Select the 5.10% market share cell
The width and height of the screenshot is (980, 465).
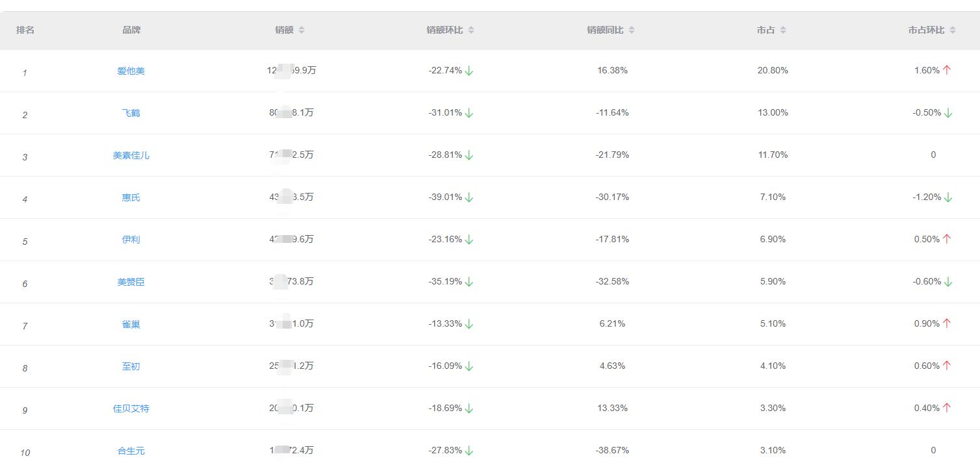pos(773,323)
